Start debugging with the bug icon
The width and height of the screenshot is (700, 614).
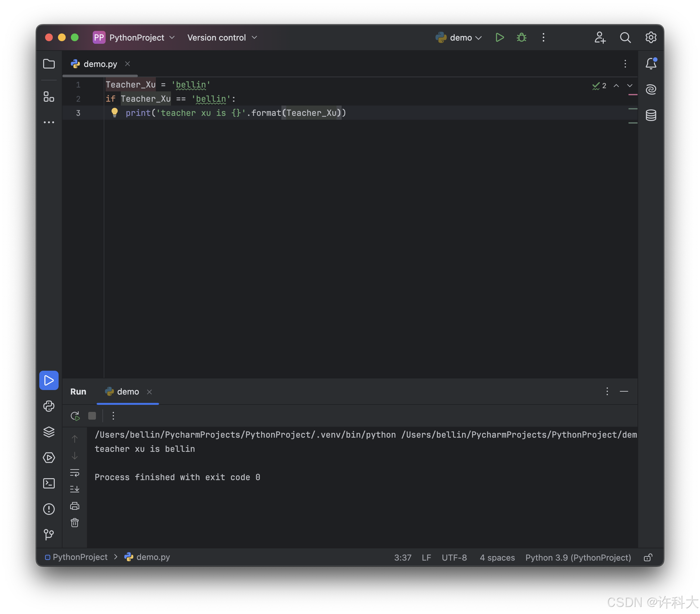[522, 37]
